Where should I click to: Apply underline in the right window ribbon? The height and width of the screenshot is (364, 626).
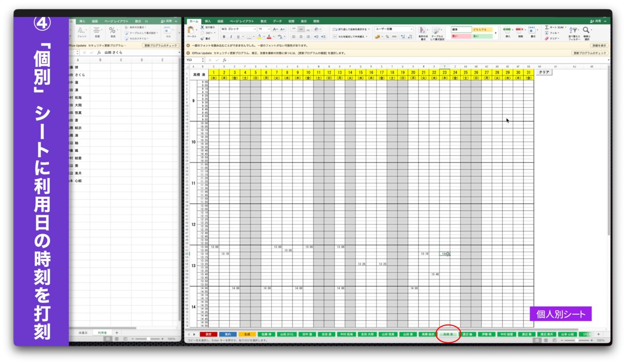point(238,37)
